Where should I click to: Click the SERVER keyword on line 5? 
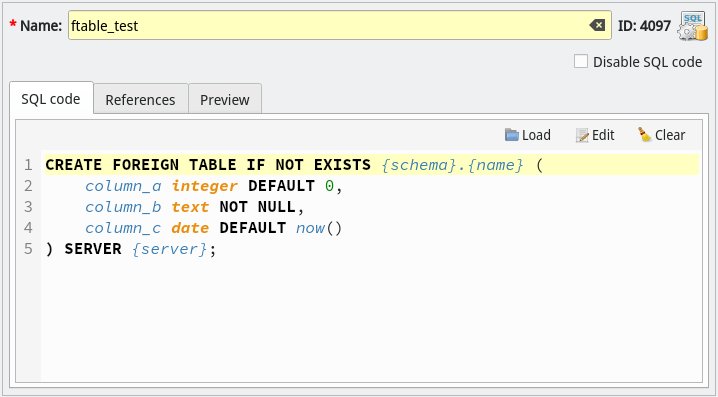93,250
